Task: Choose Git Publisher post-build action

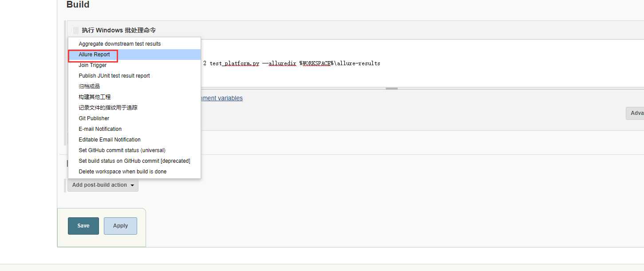Action: click(x=134, y=118)
